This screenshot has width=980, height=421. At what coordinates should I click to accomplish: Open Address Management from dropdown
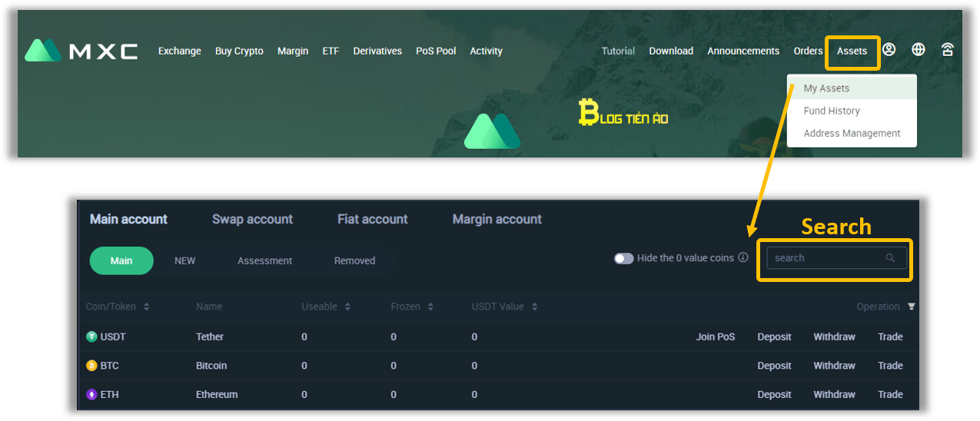[x=852, y=133]
